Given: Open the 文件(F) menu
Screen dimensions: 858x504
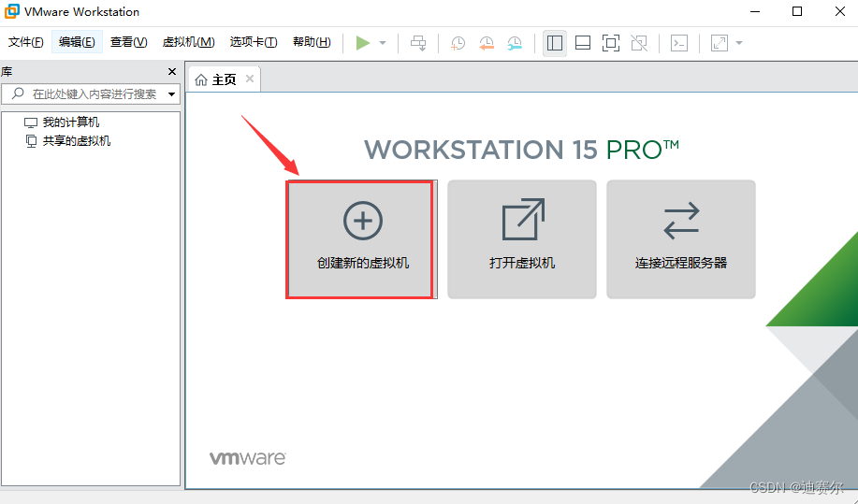Looking at the screenshot, I should click(x=25, y=42).
